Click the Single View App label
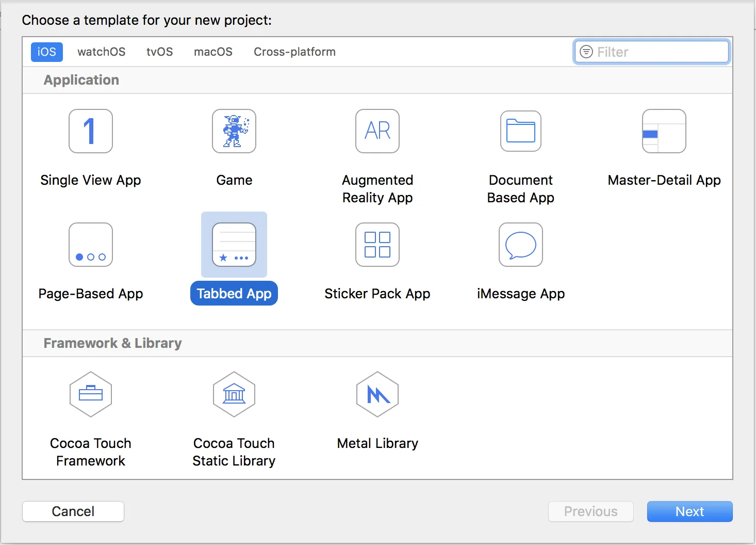756x545 pixels. (x=91, y=180)
